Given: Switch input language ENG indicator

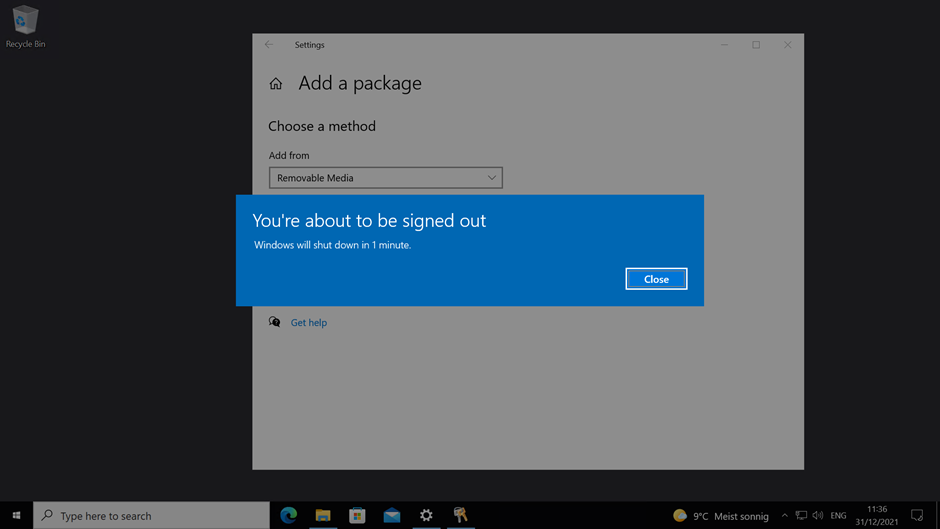Looking at the screenshot, I should pyautogui.click(x=838, y=515).
